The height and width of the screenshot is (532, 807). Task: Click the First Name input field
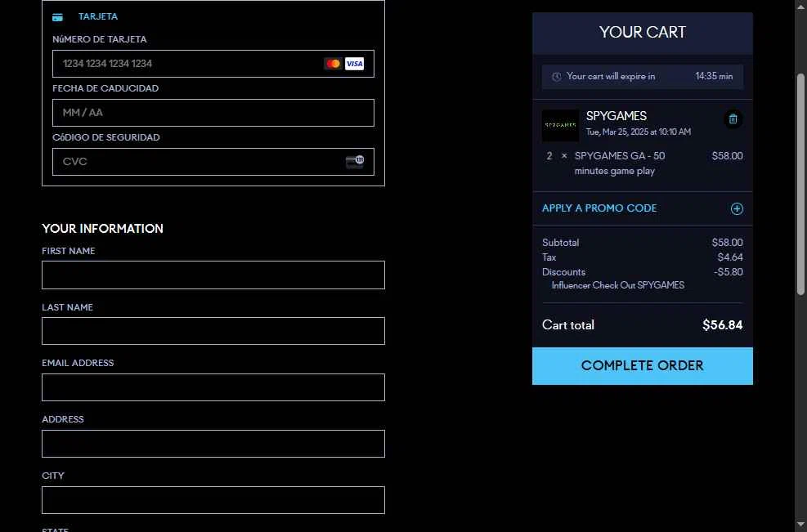pos(213,275)
